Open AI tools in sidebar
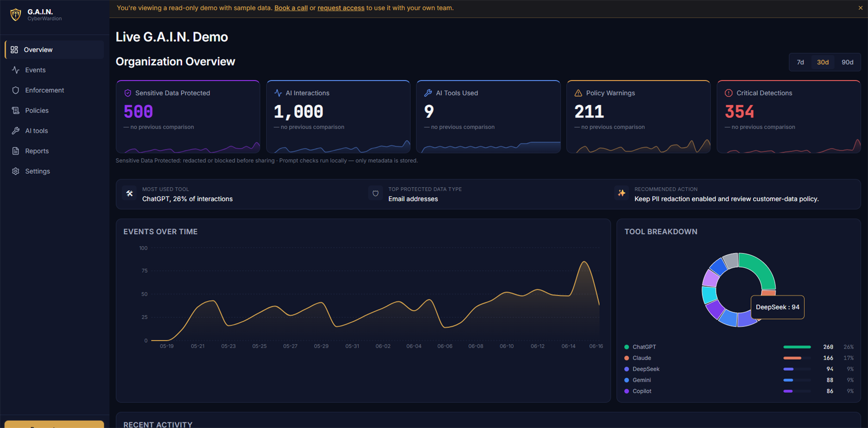 tap(55, 131)
